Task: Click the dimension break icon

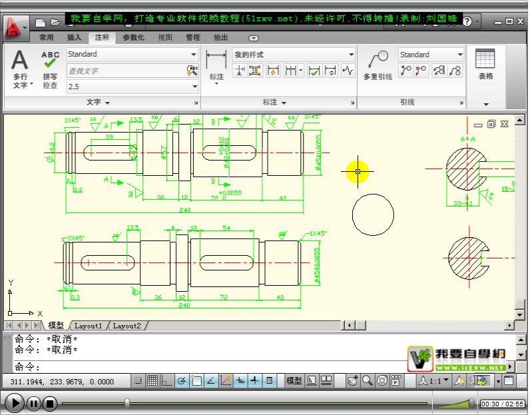Action: tap(239, 71)
